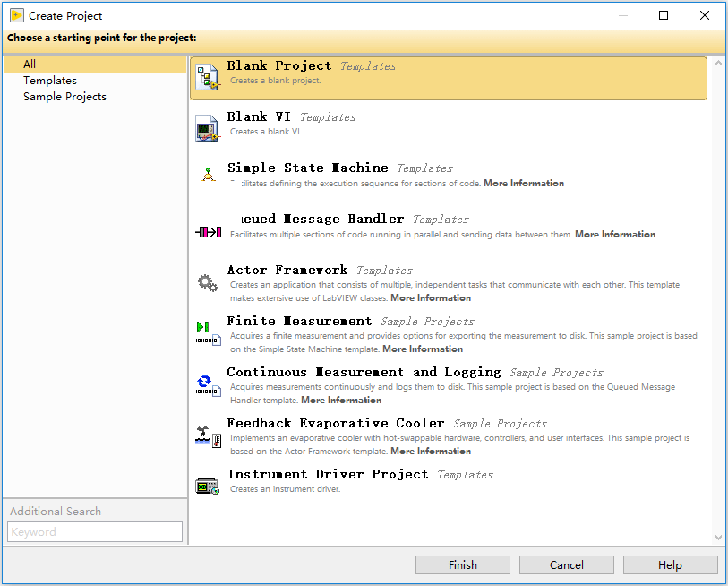Click 'Creates a blank VI.' description
Viewport: 728px width, 586px height.
coord(266,132)
